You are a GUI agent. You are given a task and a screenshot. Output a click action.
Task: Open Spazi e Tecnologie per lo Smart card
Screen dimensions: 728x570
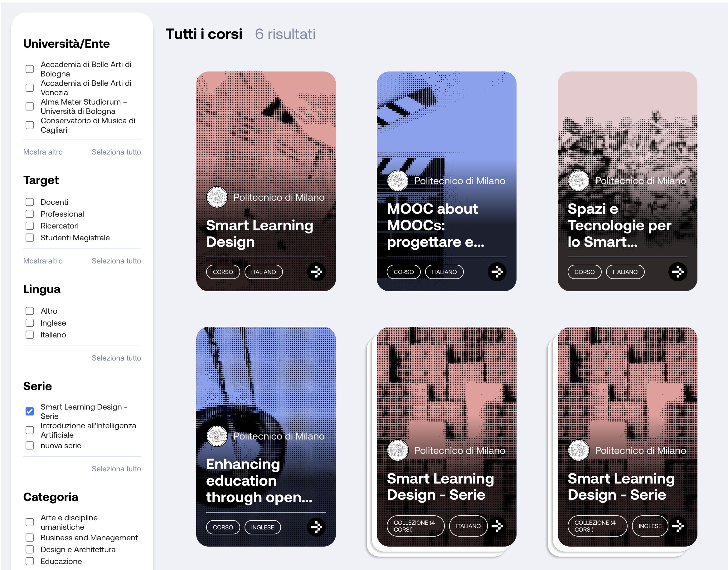coord(627,181)
